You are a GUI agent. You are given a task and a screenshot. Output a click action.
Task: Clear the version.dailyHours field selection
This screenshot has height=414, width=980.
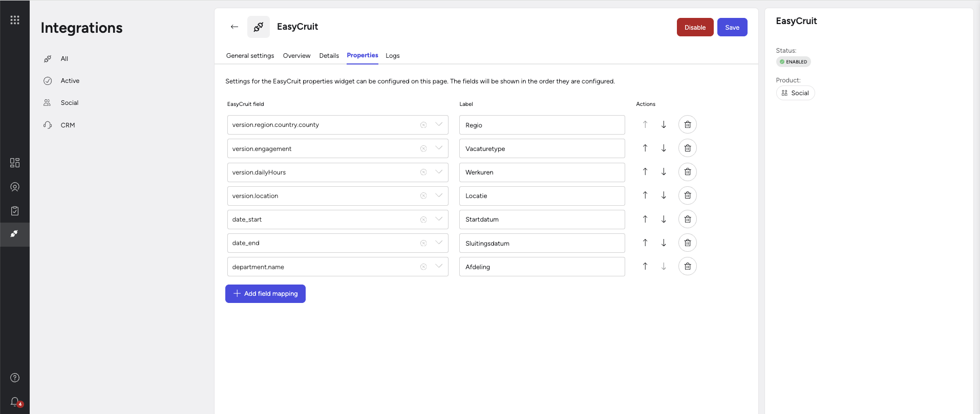coord(423,172)
